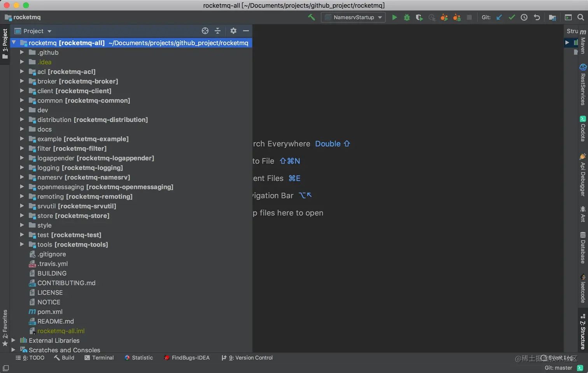Expand the tools [rocketmq-tools] module
The image size is (588, 373).
(22, 244)
